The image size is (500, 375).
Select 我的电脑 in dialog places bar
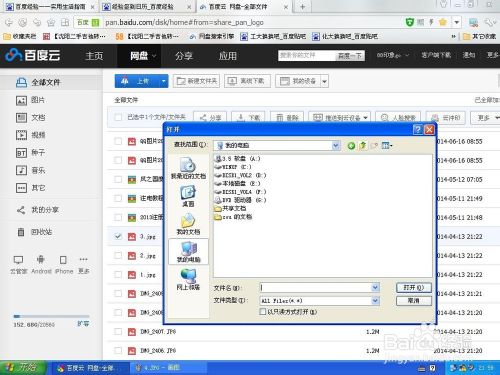coord(188,252)
